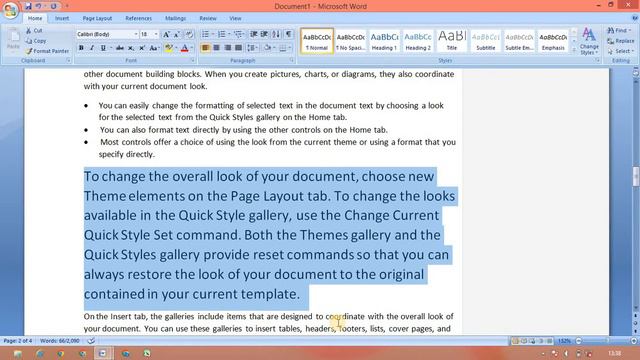Toggle Subscript formatting
The height and width of the screenshot is (360, 640).
coord(131,48)
